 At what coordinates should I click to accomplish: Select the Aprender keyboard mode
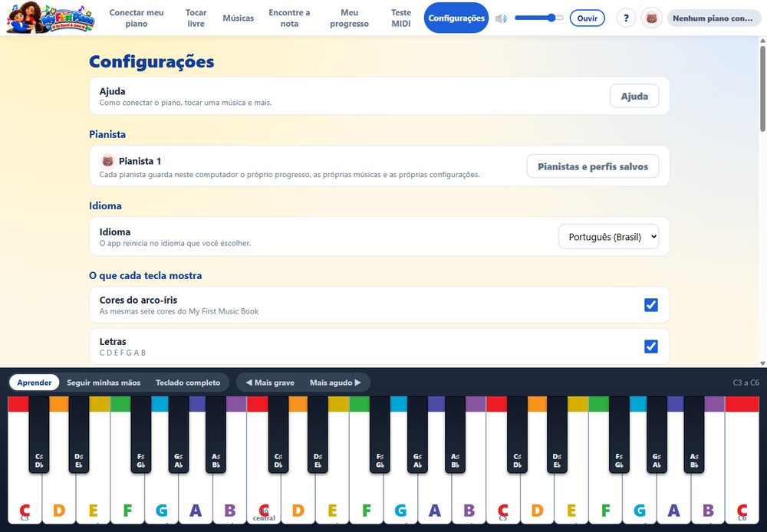pyautogui.click(x=35, y=383)
